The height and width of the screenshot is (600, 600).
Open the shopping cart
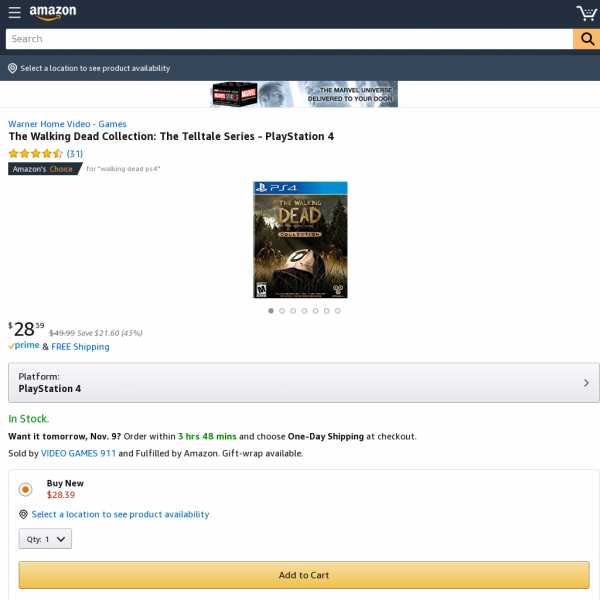tap(587, 13)
